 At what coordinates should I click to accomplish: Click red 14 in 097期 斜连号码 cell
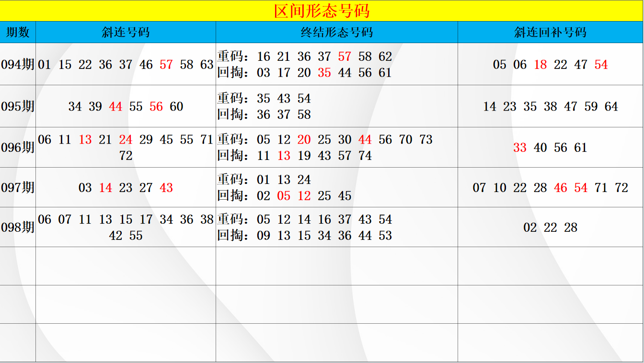pos(105,188)
